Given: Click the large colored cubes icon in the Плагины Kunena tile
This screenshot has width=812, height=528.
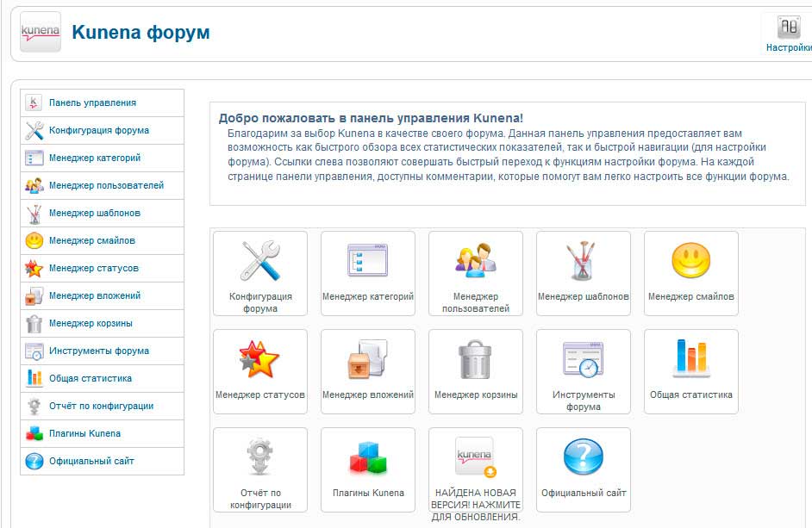Looking at the screenshot, I should pos(368,457).
